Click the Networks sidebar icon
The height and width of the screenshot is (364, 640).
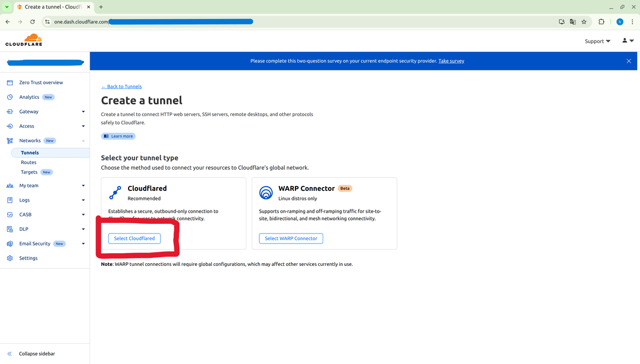pyautogui.click(x=10, y=141)
